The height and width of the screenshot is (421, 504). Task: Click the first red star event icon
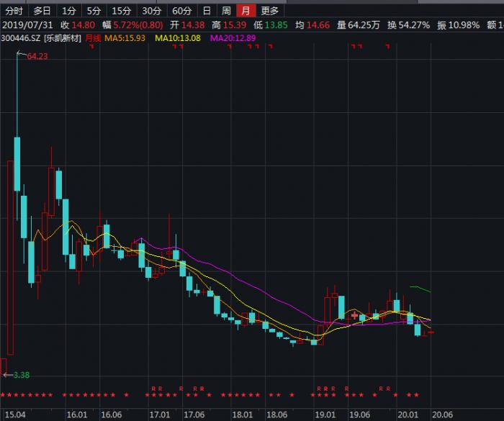[x=3, y=394]
